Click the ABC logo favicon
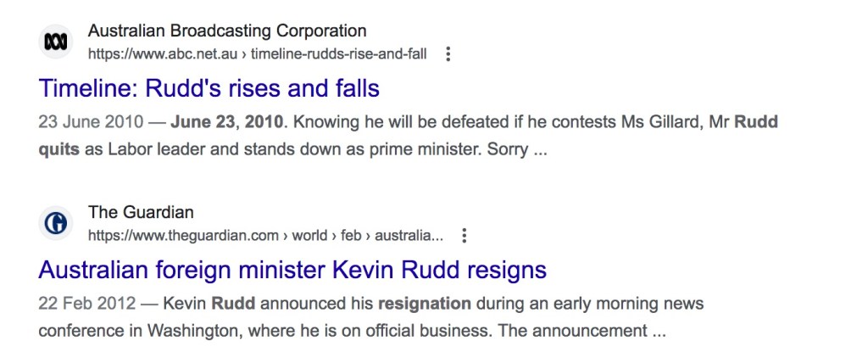The height and width of the screenshot is (352, 868). click(x=57, y=42)
